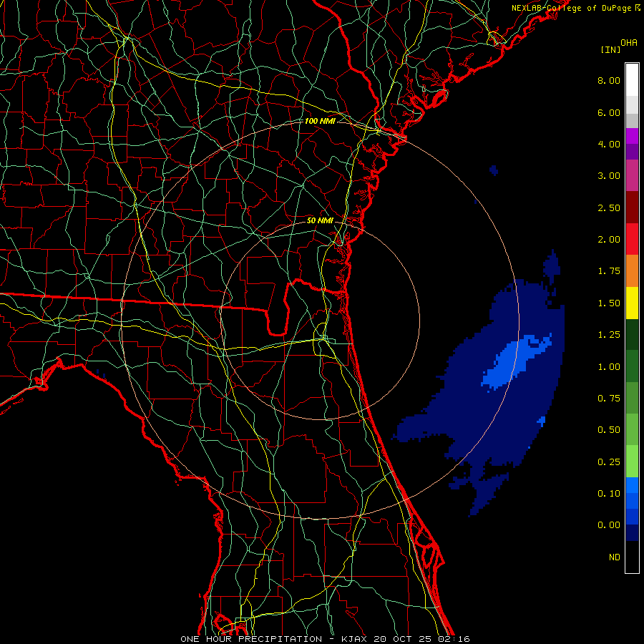Select the 1.25 legend value
Image resolution: width=644 pixels, height=644 pixels.
click(609, 335)
